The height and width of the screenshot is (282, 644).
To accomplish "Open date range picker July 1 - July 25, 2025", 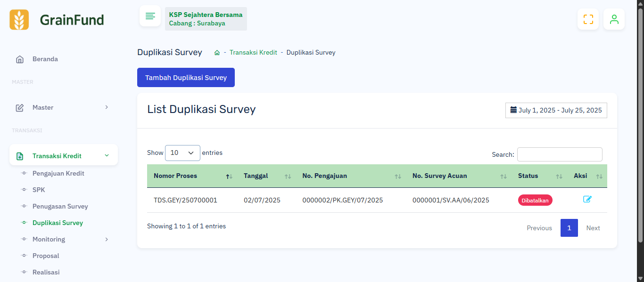I will [556, 110].
